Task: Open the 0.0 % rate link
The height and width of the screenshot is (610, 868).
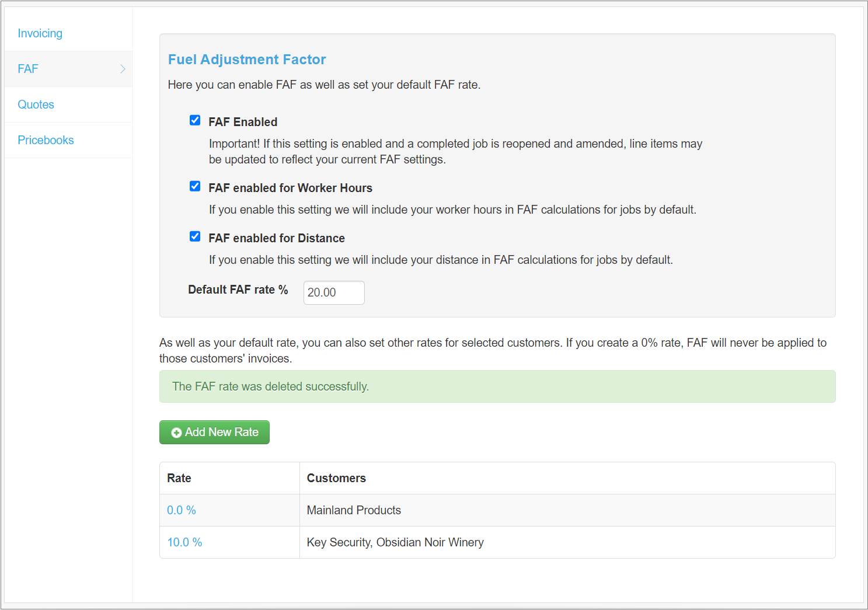Action: pos(181,510)
